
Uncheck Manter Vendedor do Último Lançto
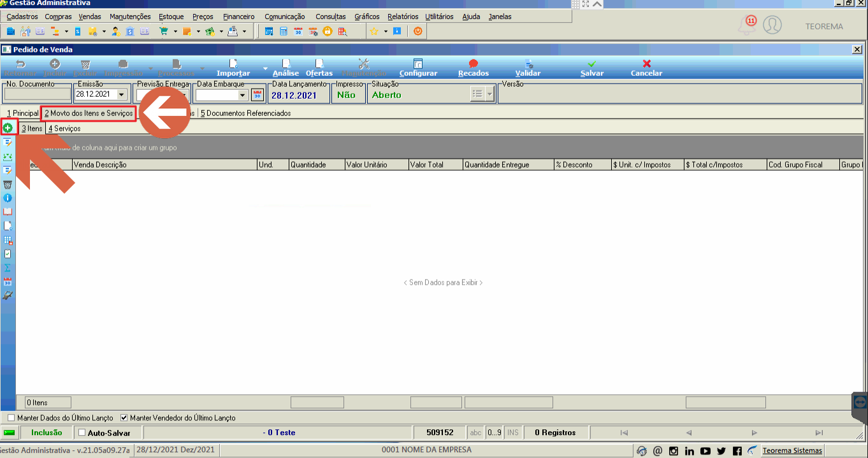coord(124,418)
